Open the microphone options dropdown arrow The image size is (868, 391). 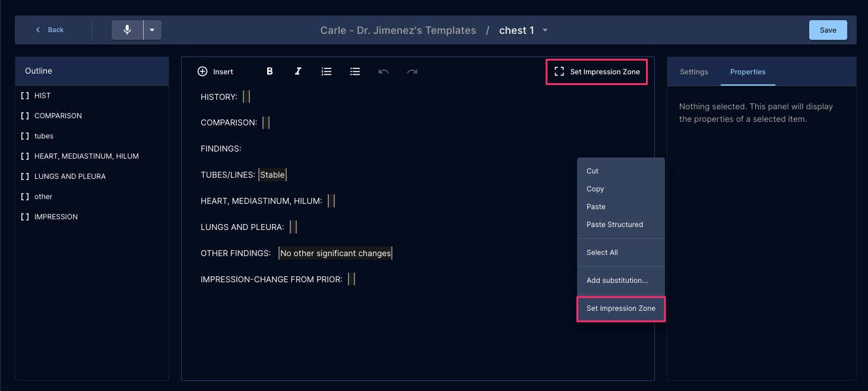153,30
